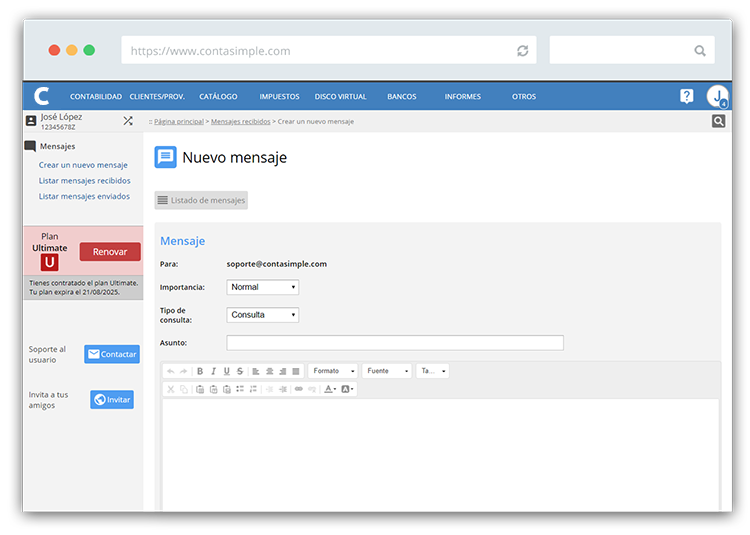Open the OTROS menu
Screen dimensions: 750x535
(524, 97)
